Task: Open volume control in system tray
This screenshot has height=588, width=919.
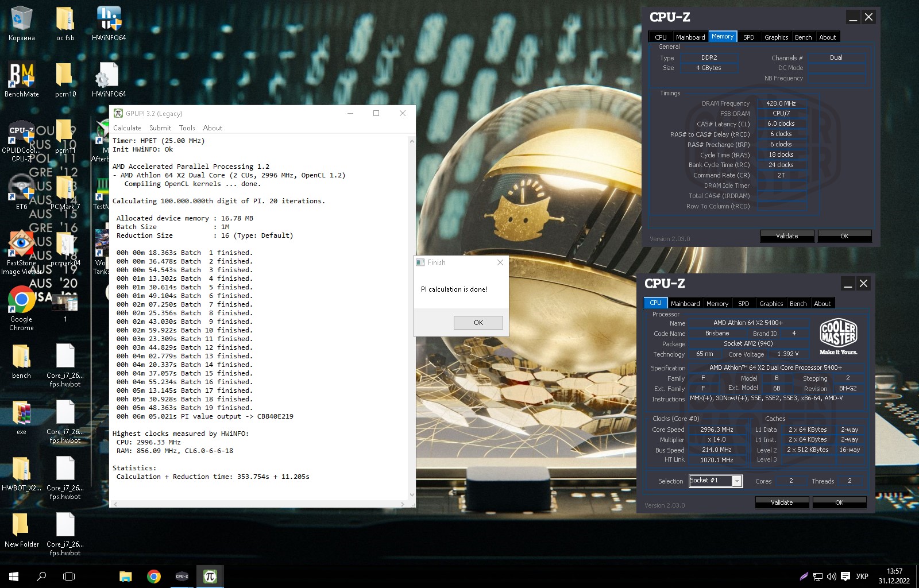Action: [x=831, y=577]
